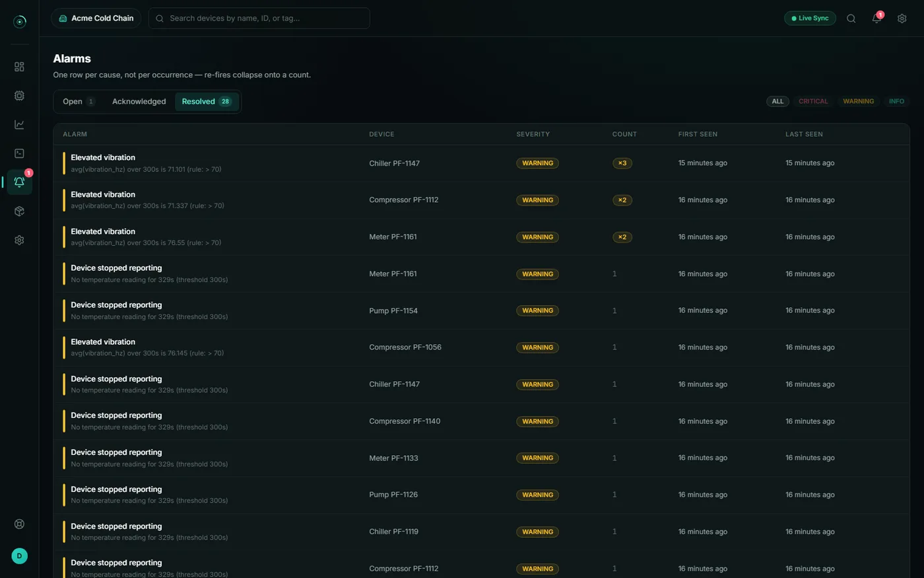Click the LAST SEEN column header

(804, 134)
